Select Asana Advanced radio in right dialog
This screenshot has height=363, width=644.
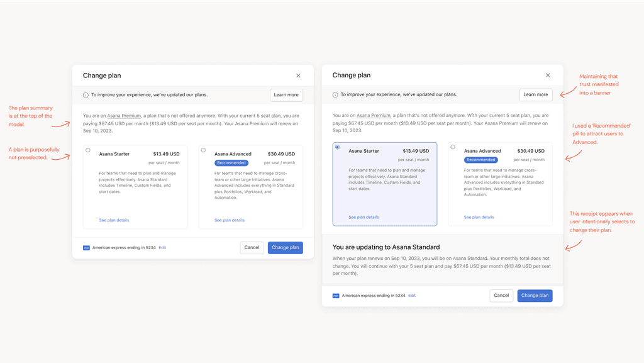pos(453,147)
